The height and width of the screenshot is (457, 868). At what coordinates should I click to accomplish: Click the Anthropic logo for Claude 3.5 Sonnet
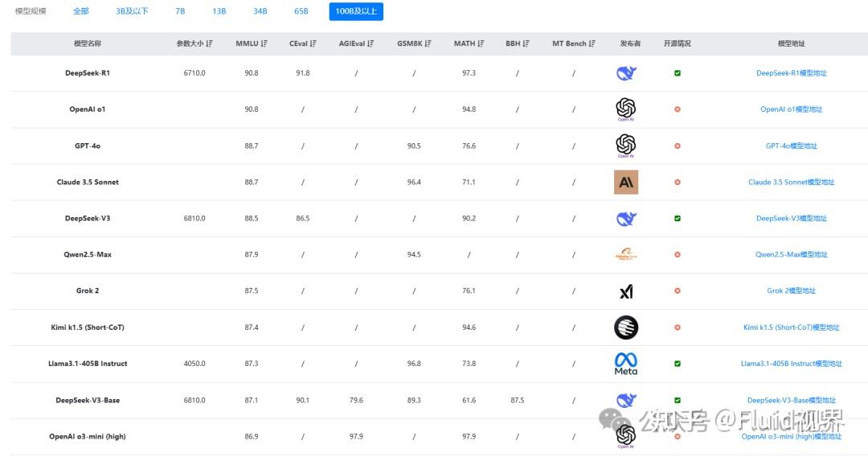tap(625, 182)
